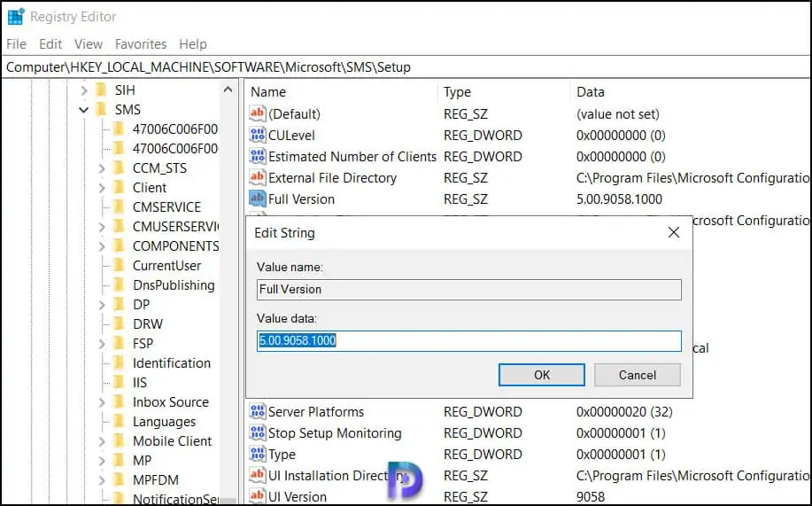The height and width of the screenshot is (506, 812).
Task: Click the Type DWORD value icon
Action: tap(258, 454)
